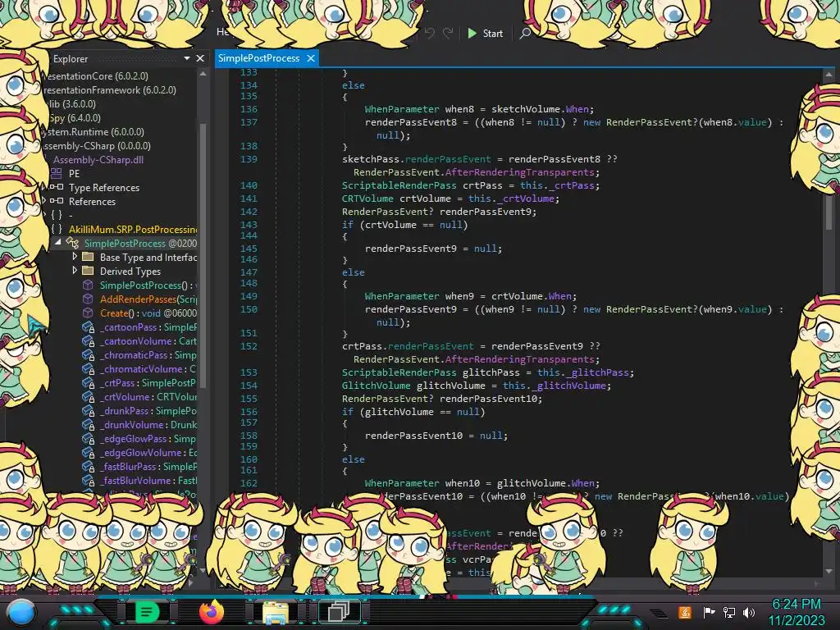
Task: Switch to the SimplePostProcess tab
Action: [x=258, y=58]
